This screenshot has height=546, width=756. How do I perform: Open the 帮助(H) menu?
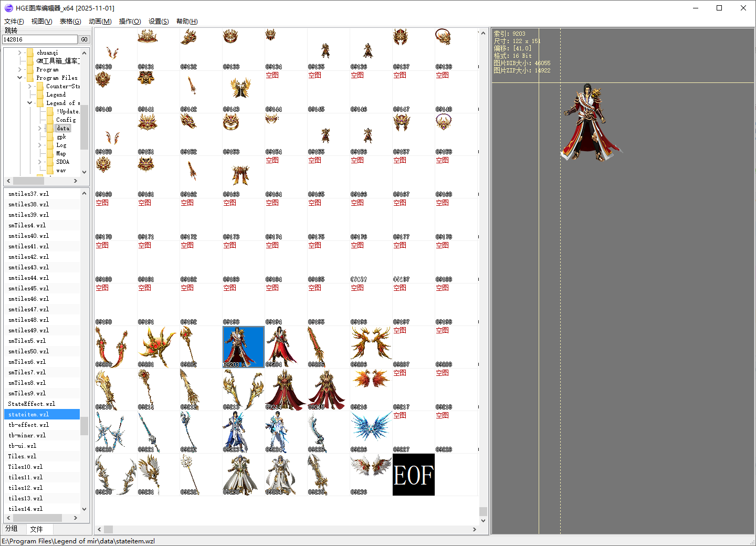187,22
